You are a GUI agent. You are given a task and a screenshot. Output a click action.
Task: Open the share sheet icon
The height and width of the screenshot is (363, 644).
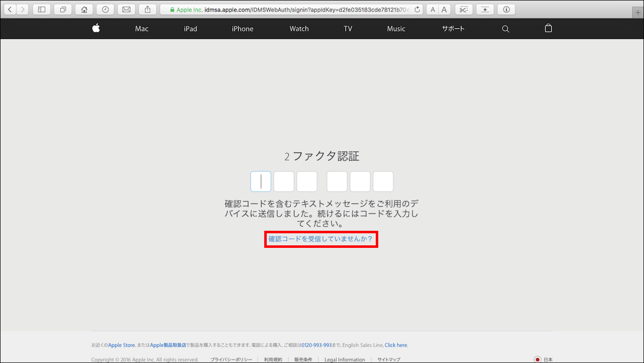147,9
